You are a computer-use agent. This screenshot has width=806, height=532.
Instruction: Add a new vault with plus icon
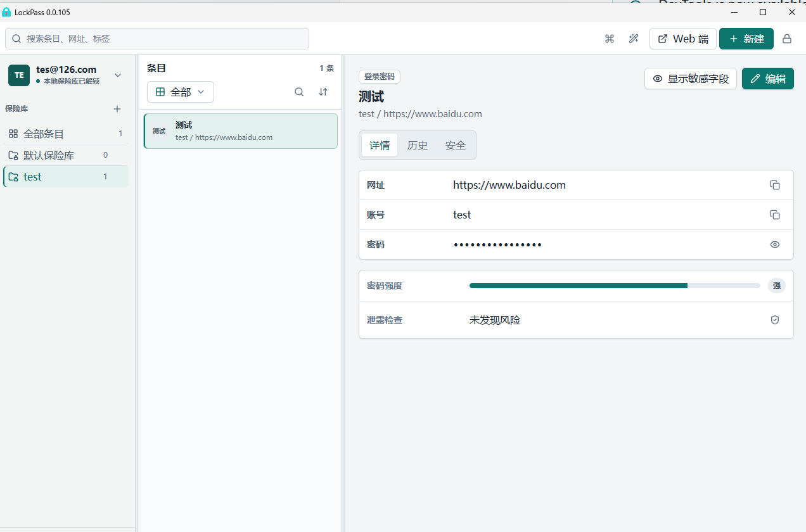(x=117, y=109)
